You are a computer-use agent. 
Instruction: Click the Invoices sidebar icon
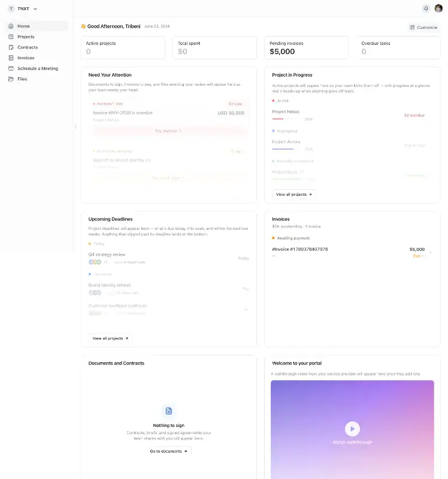pos(11,57)
